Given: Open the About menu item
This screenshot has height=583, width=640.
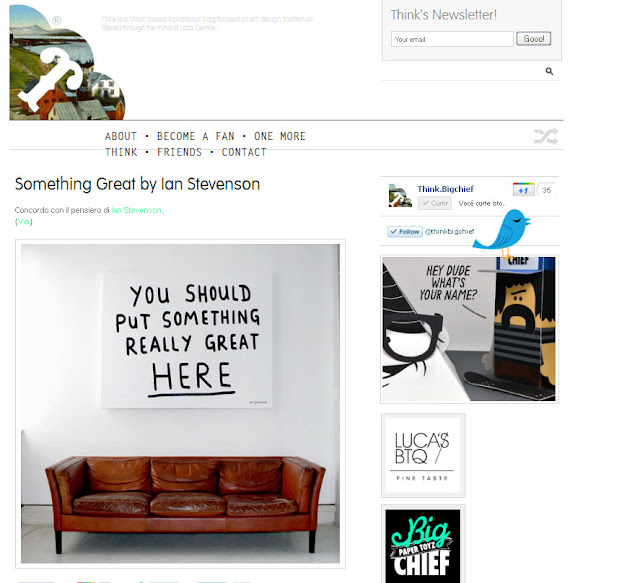Looking at the screenshot, I should (x=121, y=136).
